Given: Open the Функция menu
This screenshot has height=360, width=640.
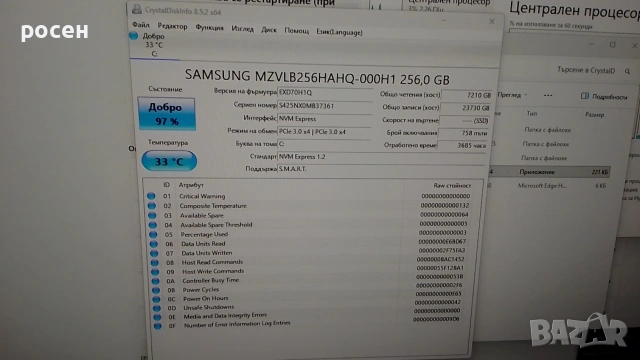Looking at the screenshot, I should 209,27.
